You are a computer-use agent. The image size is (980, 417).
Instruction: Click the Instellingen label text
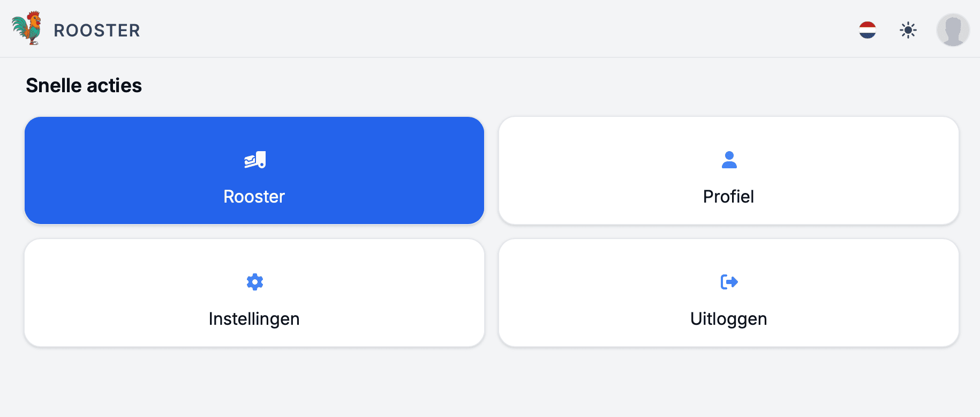point(254,319)
